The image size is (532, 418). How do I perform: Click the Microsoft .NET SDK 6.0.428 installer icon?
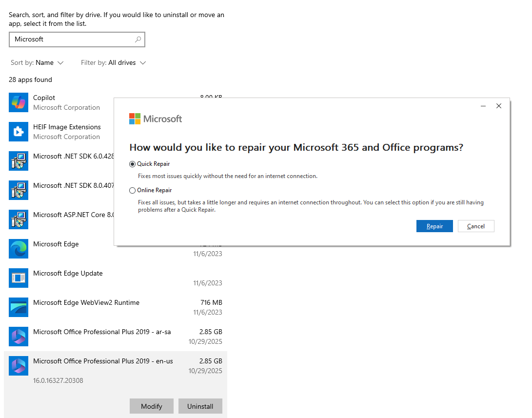(19, 161)
